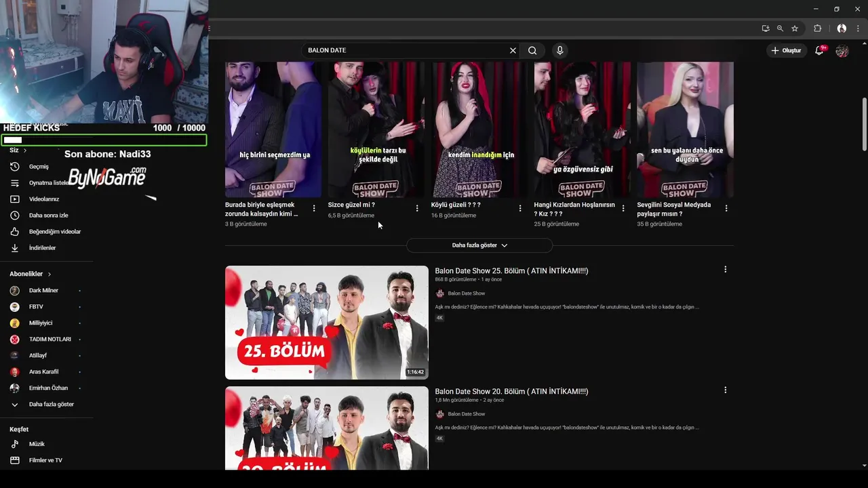Open options menu for Sizce güzel mi short
The width and height of the screenshot is (868, 488).
(417, 209)
